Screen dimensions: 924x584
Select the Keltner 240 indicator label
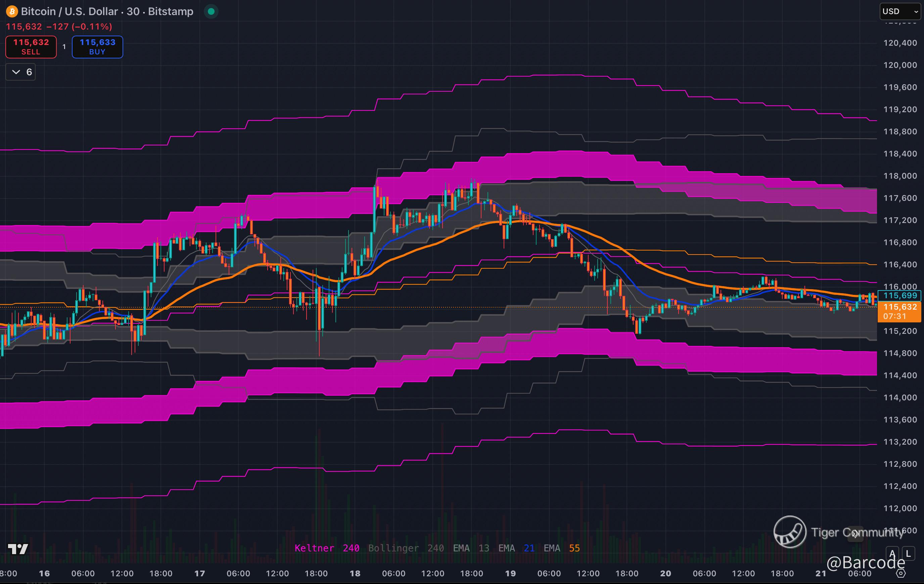point(327,548)
